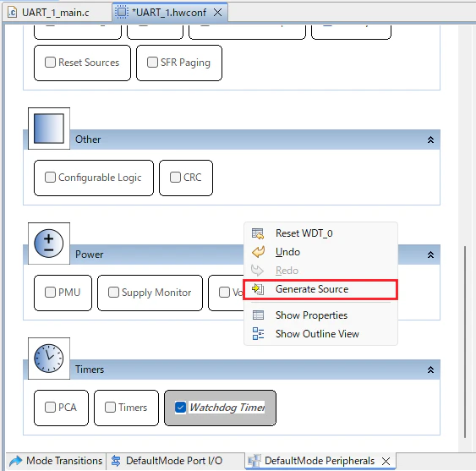Click the Other category block icon

click(49, 129)
